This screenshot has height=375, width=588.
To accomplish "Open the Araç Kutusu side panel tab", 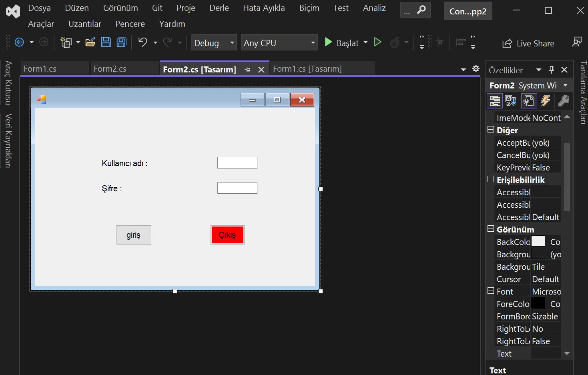I will click(8, 82).
